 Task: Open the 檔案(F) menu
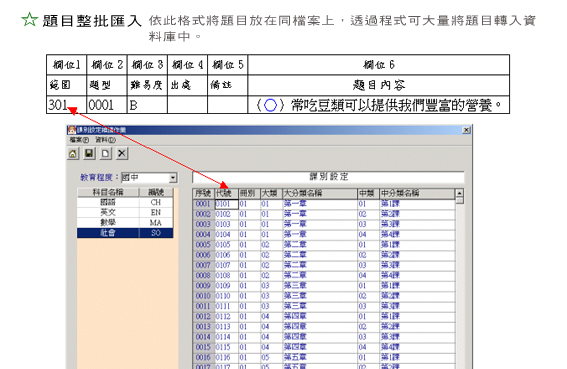tap(79, 140)
